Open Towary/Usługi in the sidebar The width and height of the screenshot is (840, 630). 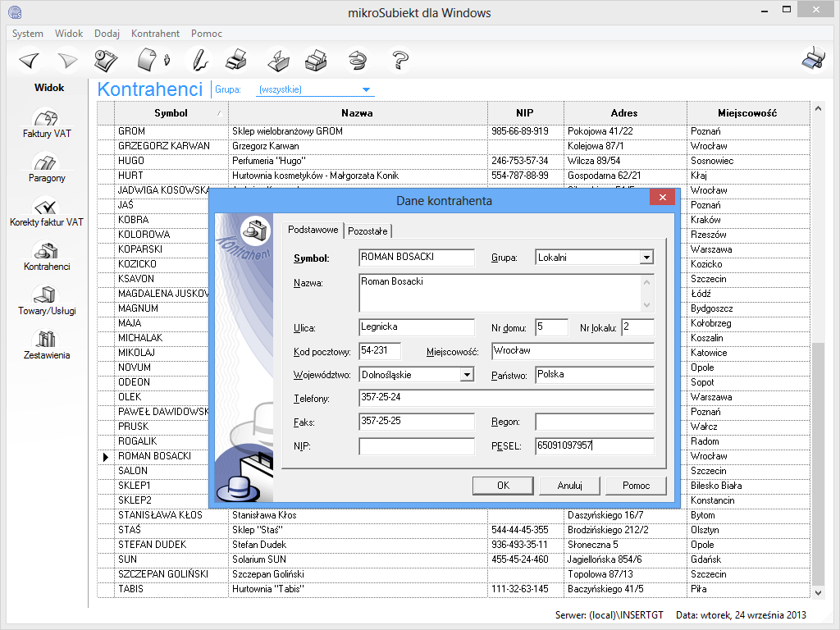(47, 301)
